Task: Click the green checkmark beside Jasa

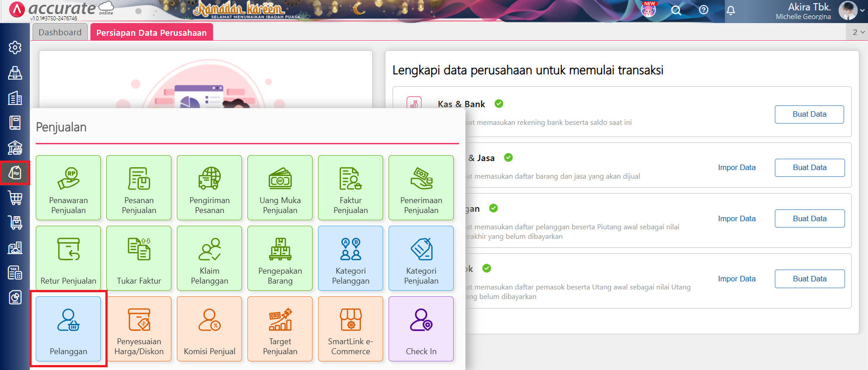Action: 508,157
